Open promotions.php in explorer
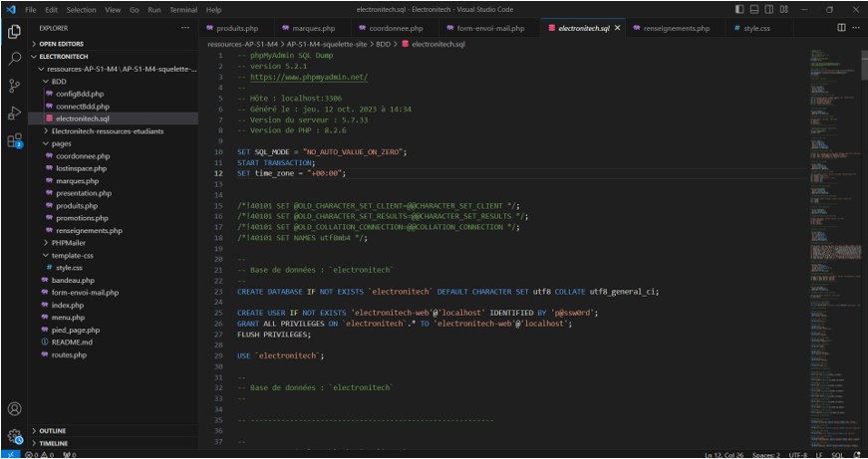868x459 pixels. pos(113,218)
